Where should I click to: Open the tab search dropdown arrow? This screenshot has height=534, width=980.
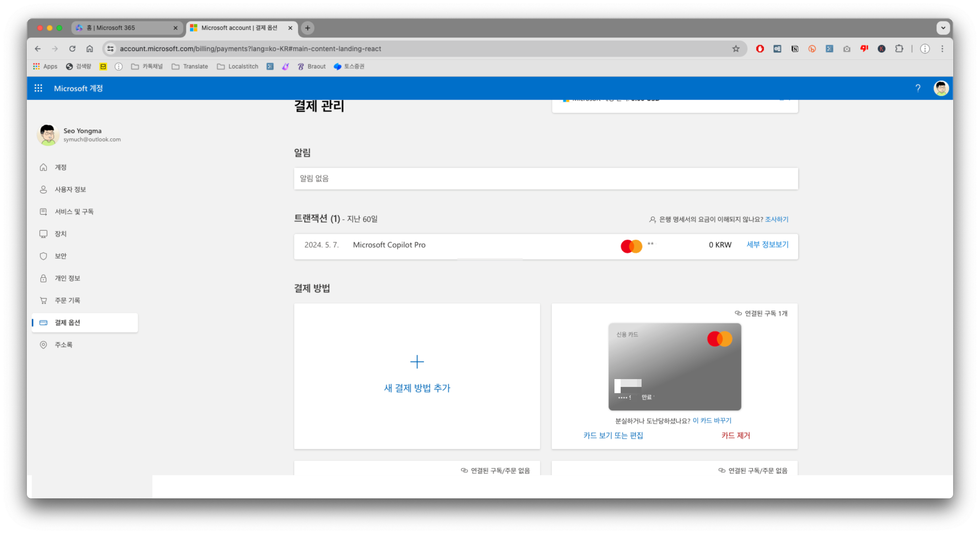pyautogui.click(x=943, y=28)
